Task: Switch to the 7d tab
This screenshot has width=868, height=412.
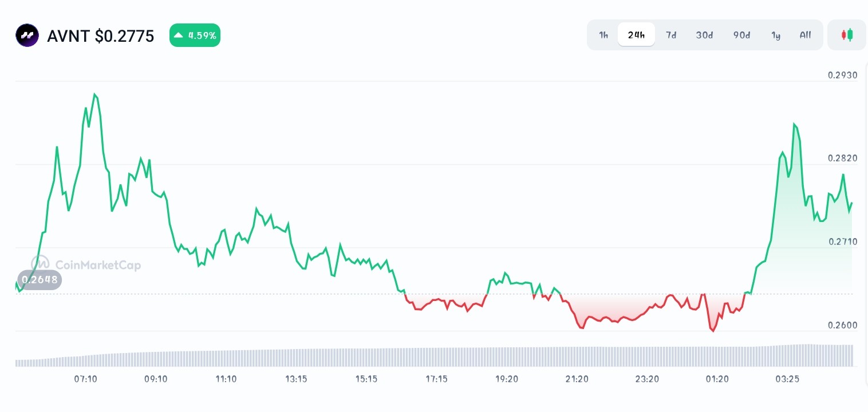Action: [671, 35]
